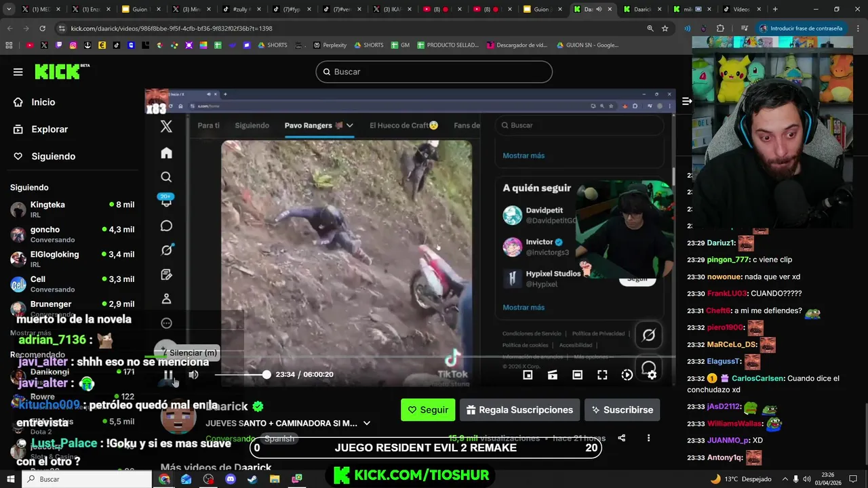The image size is (868, 488).
Task: Click X more options circle icon
Action: [166, 323]
